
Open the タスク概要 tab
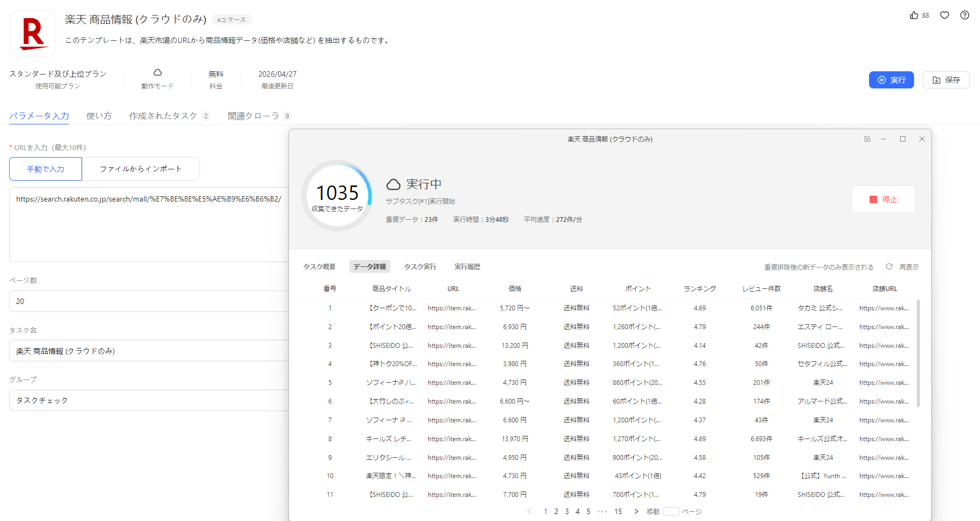pos(320,266)
